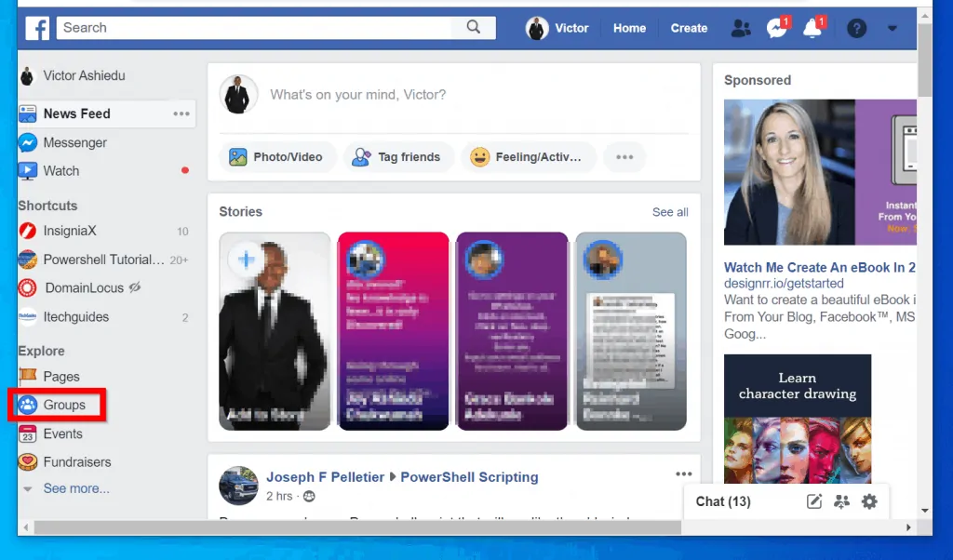Click See all stories link

coord(669,212)
